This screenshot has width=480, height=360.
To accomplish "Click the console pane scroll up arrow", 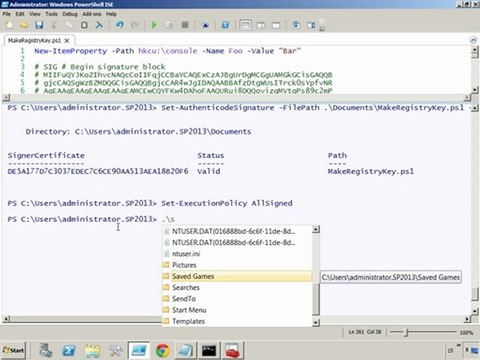I will point(475,108).
